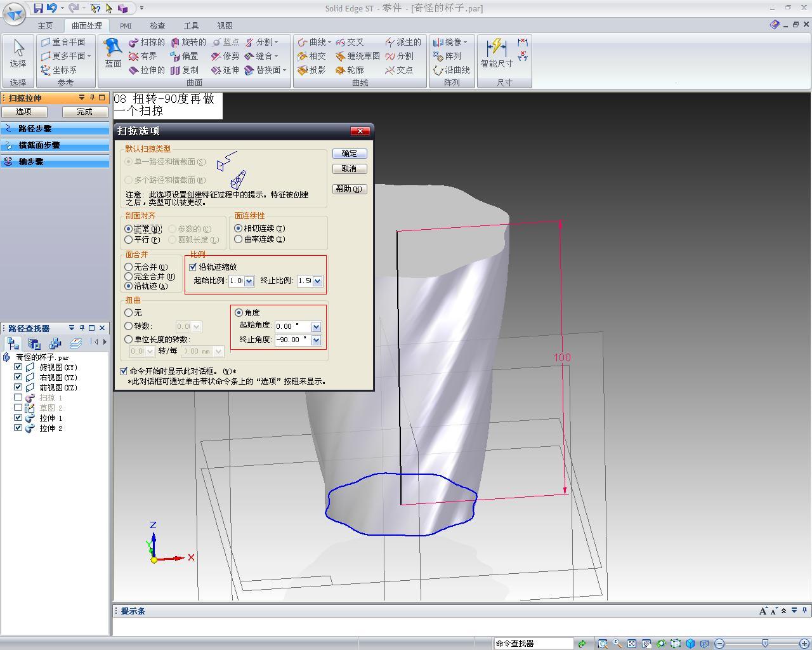Choose the 拉伸的 extruded surface tool
Viewport: 812px width, 650px height.
tap(147, 70)
